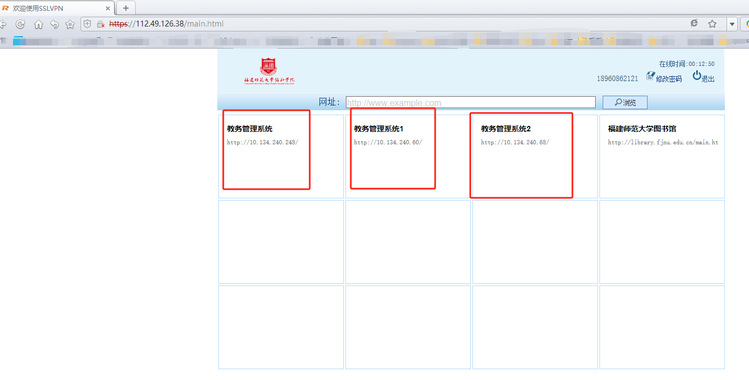Viewport: 749px width, 380px height.
Task: Open a new tab with plus button
Action: tap(126, 8)
